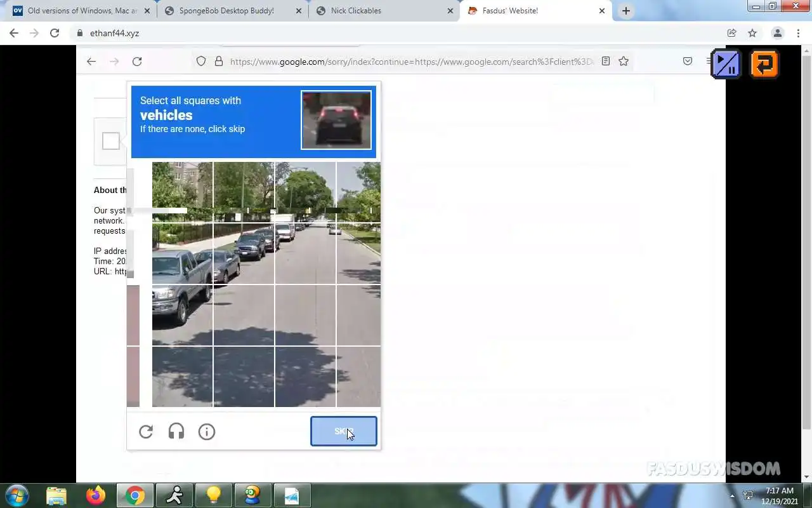Screen dimensions: 812x508
Task: Click the padlock icon beside the google.com URL
Action: pyautogui.click(x=219, y=62)
